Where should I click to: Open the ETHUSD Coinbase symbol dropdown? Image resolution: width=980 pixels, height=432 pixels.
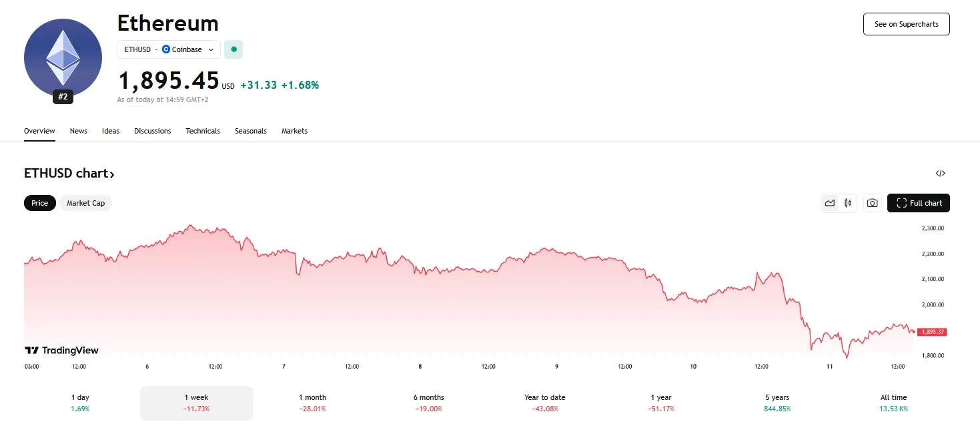tap(169, 49)
